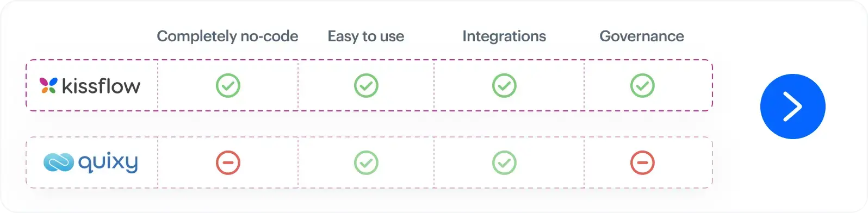Click the Quixy blue infinity logo mark
This screenshot has height=213, width=868.
pos(59,162)
